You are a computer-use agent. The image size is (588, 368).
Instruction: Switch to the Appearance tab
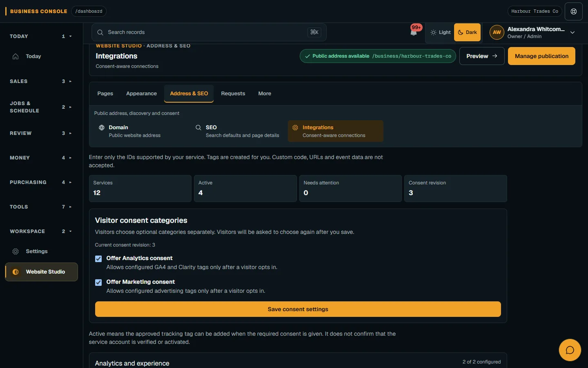tap(141, 94)
